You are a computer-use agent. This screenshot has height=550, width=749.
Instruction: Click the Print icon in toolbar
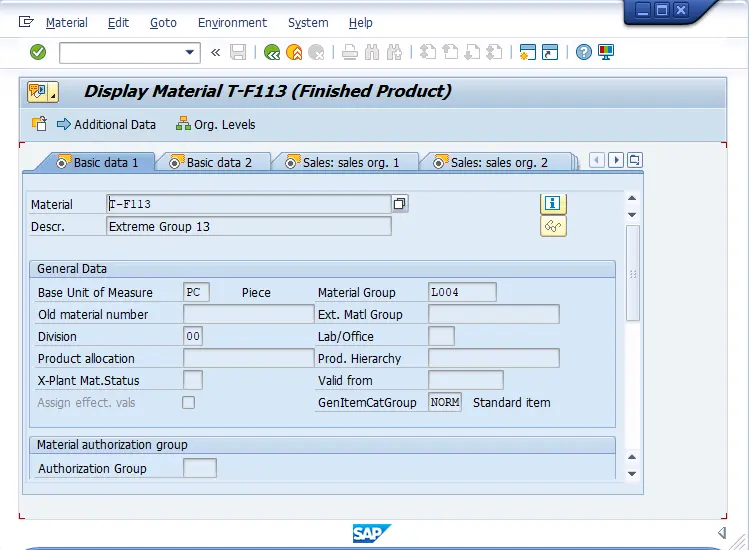pos(350,52)
